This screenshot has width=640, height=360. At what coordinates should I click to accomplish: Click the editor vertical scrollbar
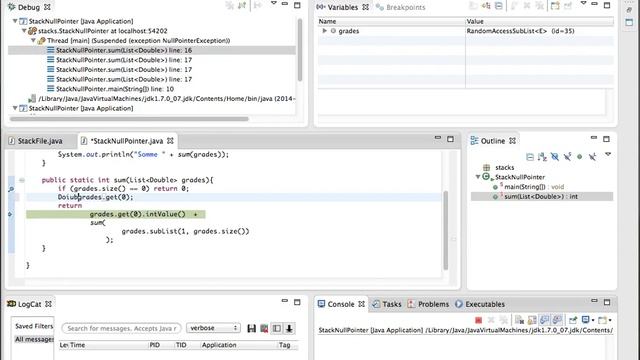[445, 230]
